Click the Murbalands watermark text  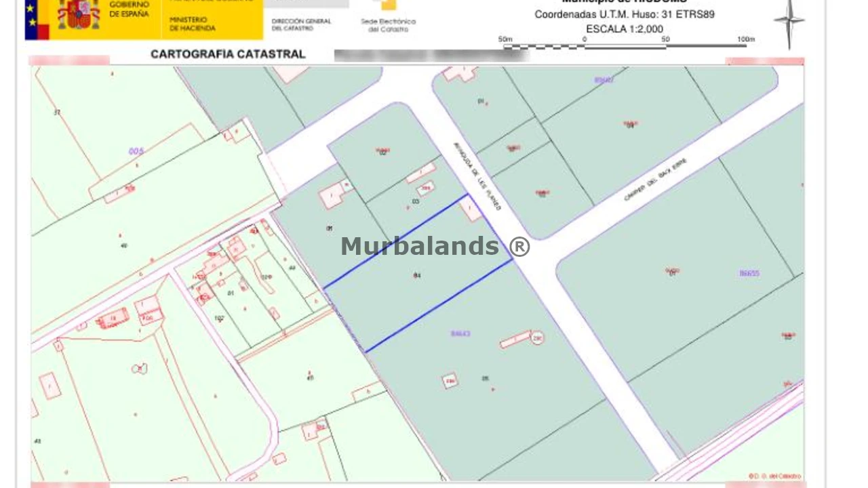click(435, 246)
